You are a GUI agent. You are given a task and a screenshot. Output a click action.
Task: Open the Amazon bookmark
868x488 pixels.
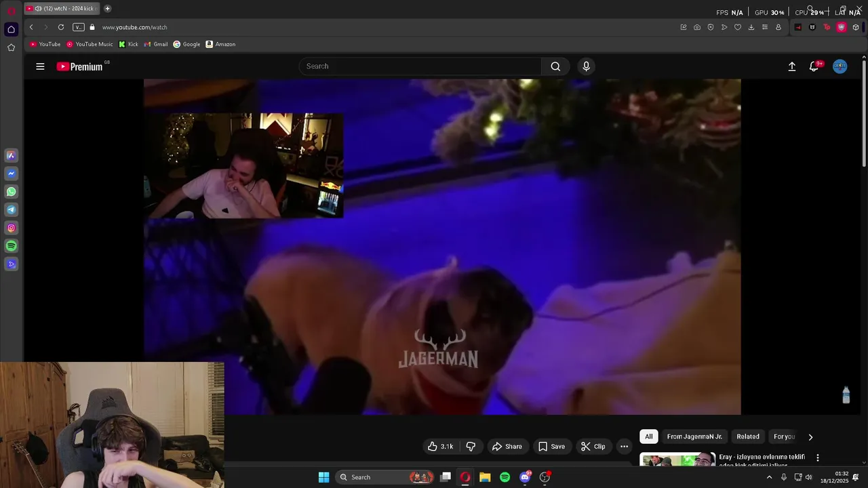click(x=220, y=44)
